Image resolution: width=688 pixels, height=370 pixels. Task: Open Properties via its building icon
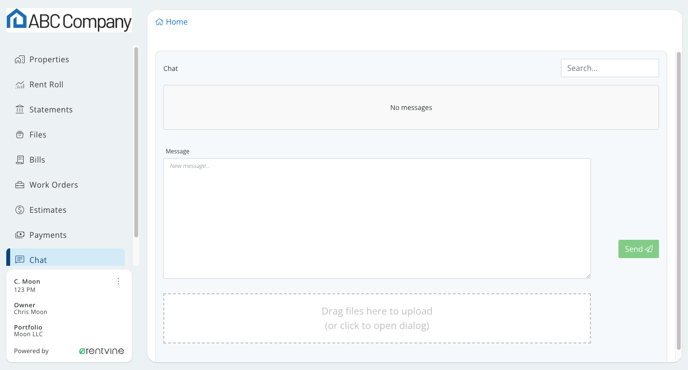20,59
